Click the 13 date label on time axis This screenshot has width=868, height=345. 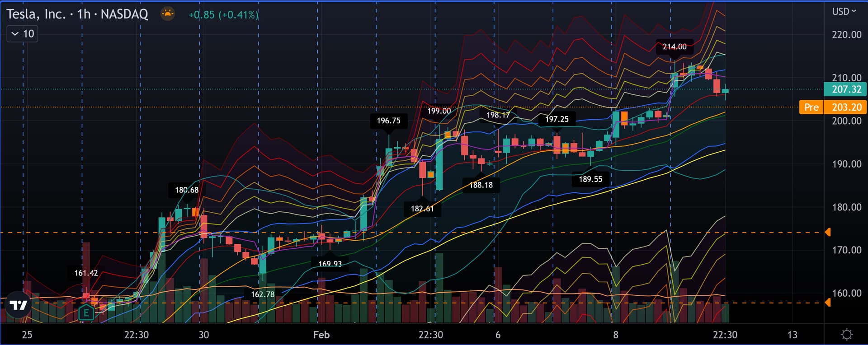pyautogui.click(x=792, y=335)
